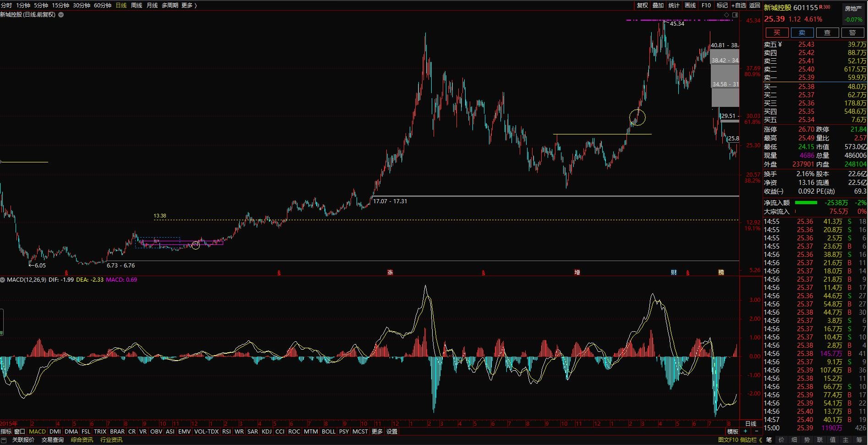Expand the 更多 periods menu in the top bar

(x=189, y=6)
